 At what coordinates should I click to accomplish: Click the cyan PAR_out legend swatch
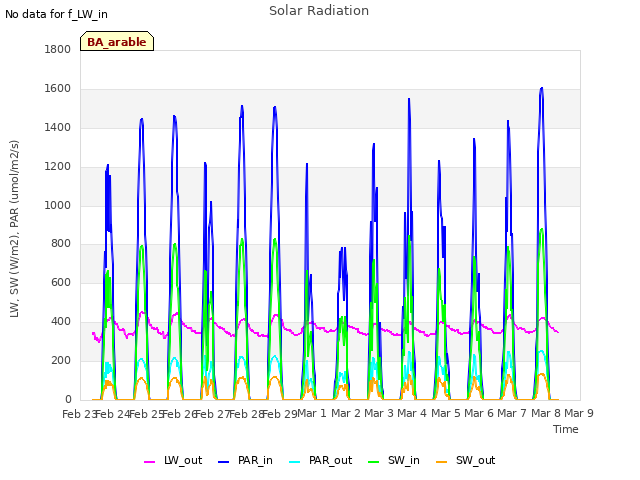pos(294,462)
